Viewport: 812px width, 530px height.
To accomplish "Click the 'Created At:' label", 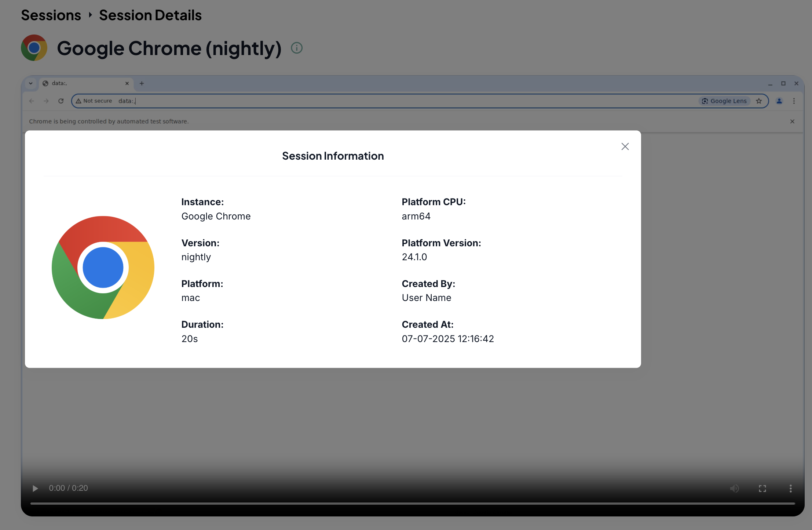I will pos(428,324).
